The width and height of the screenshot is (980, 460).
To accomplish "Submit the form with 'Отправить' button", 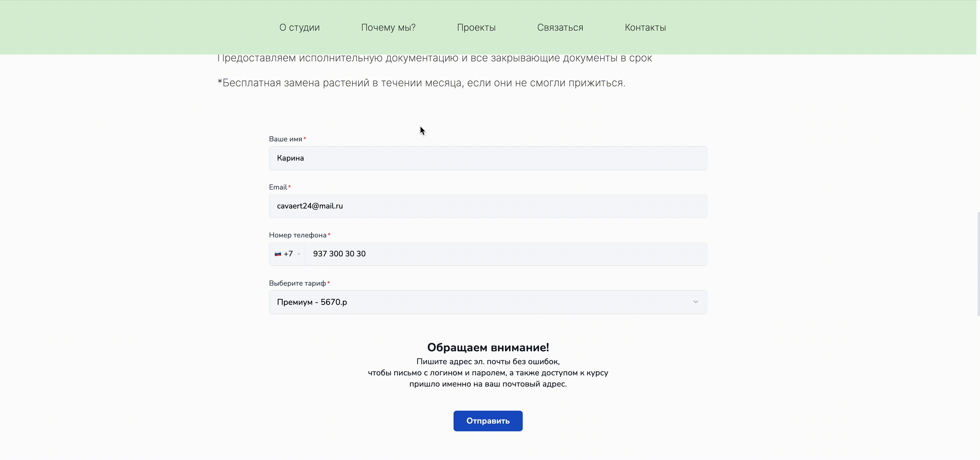I will [488, 421].
